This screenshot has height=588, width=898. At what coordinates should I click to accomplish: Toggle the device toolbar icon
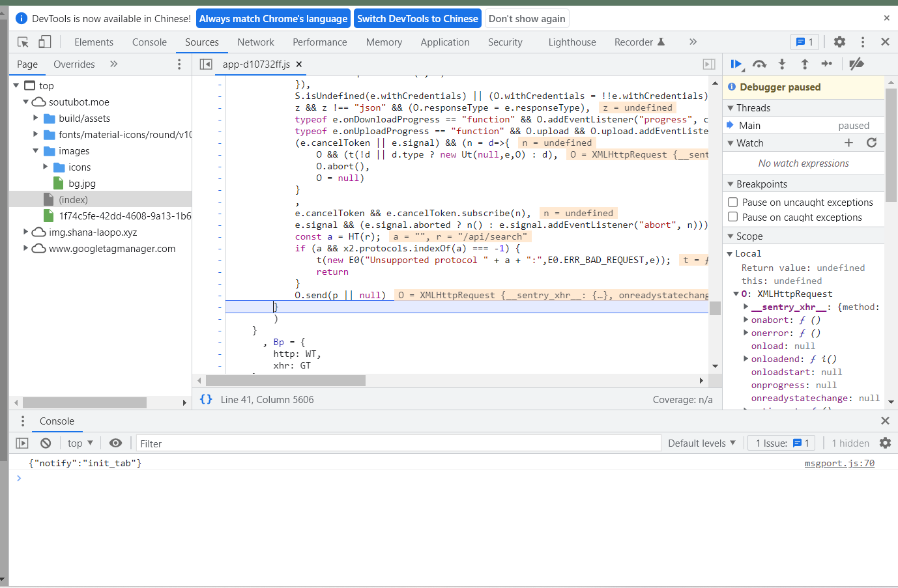(x=45, y=42)
